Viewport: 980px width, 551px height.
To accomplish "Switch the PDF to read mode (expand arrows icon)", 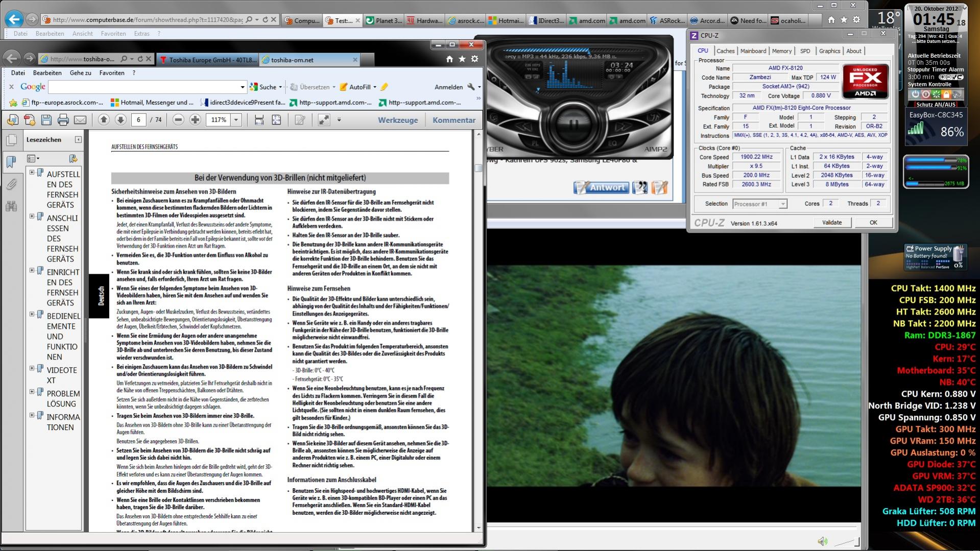I will click(x=324, y=120).
